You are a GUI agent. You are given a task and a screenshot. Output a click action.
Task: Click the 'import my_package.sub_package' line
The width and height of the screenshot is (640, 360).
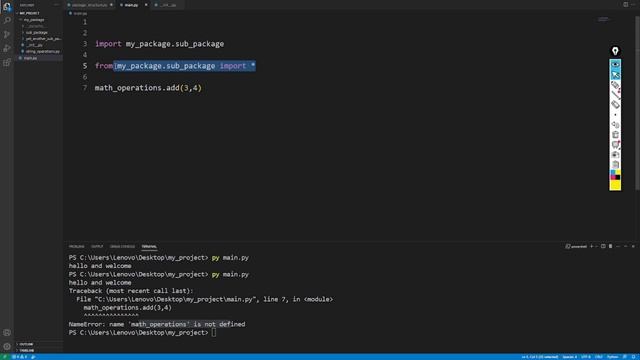tap(160, 44)
